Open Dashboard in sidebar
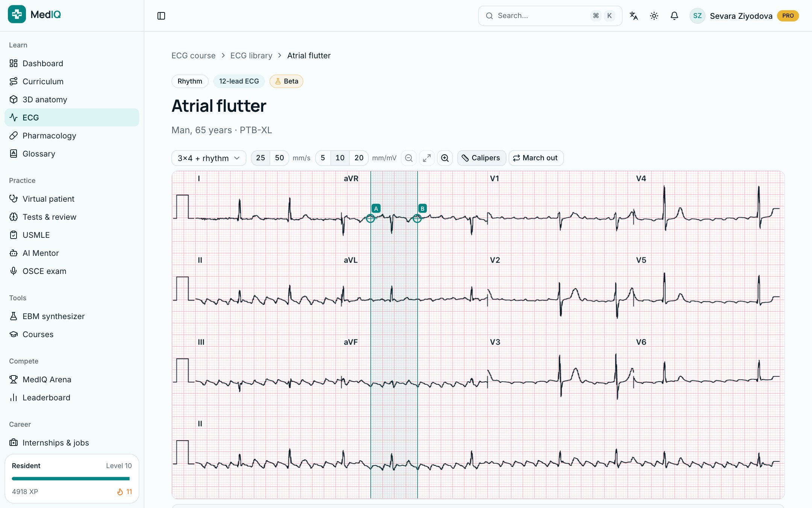 [x=72, y=63]
